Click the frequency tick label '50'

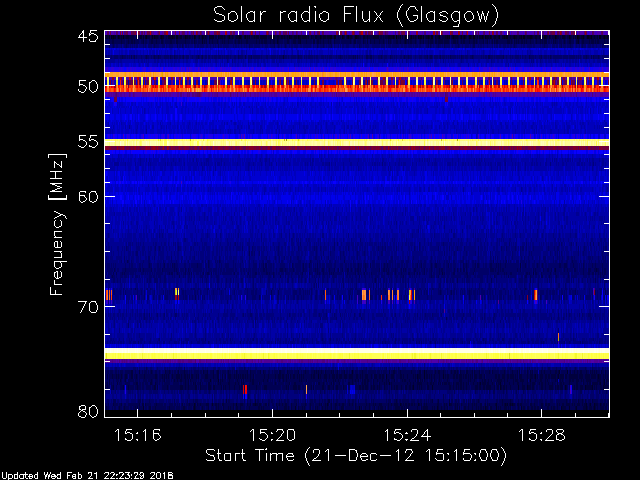pos(88,87)
